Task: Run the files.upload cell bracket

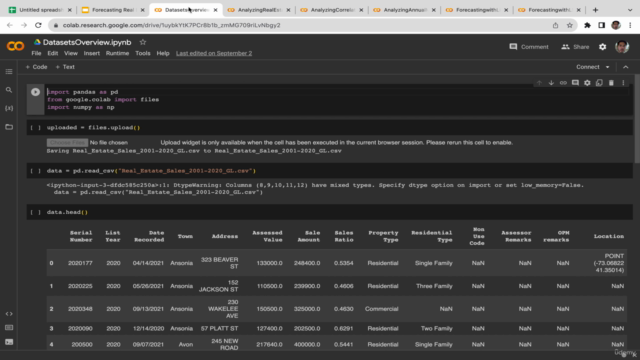Action: (x=36, y=128)
